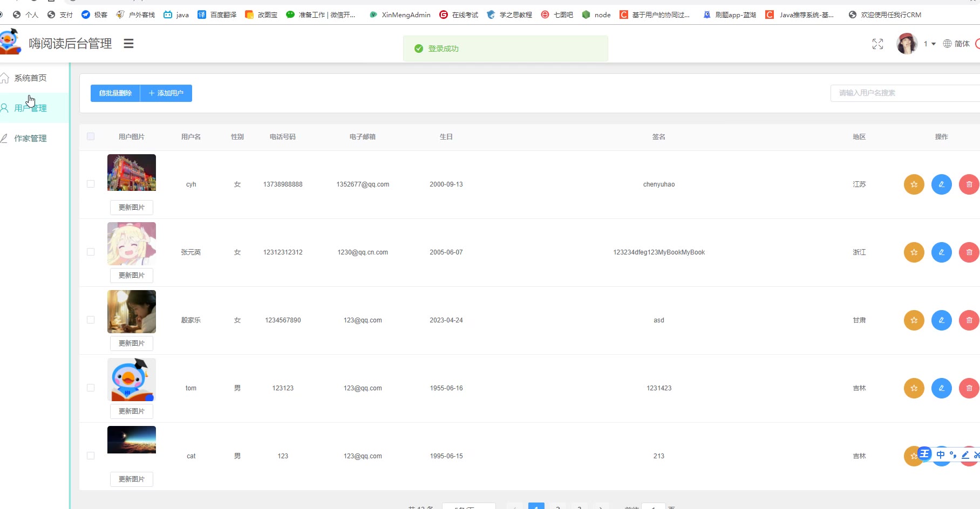Click the cyh user picture thumbnail
Screen dimensions: 980x509
pos(132,173)
